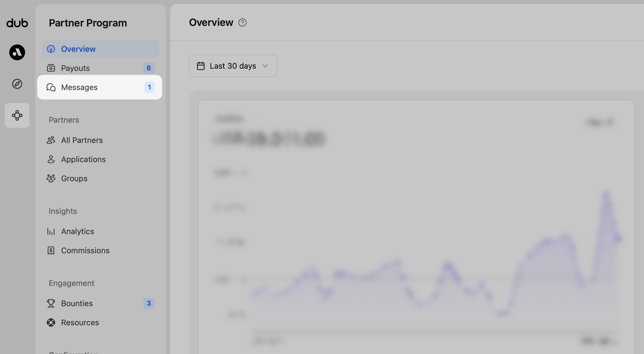Go to Overview in the sidebar
The image size is (644, 354).
(101, 49)
